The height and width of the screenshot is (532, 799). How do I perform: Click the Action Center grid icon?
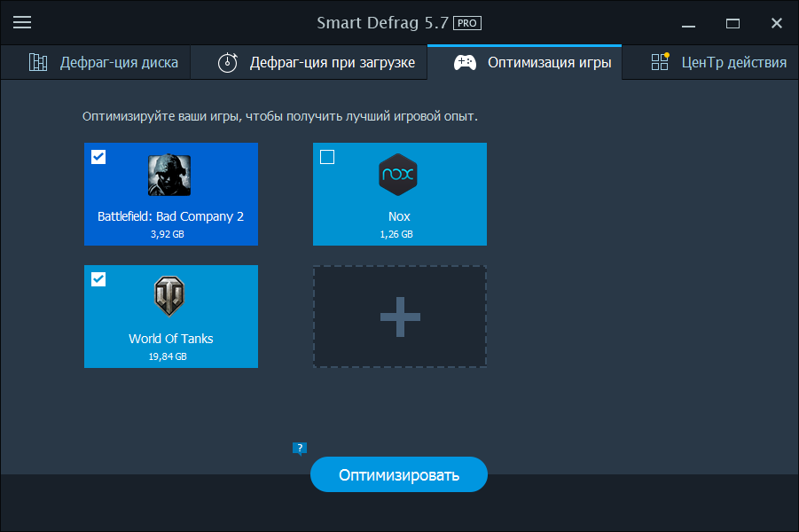[660, 62]
